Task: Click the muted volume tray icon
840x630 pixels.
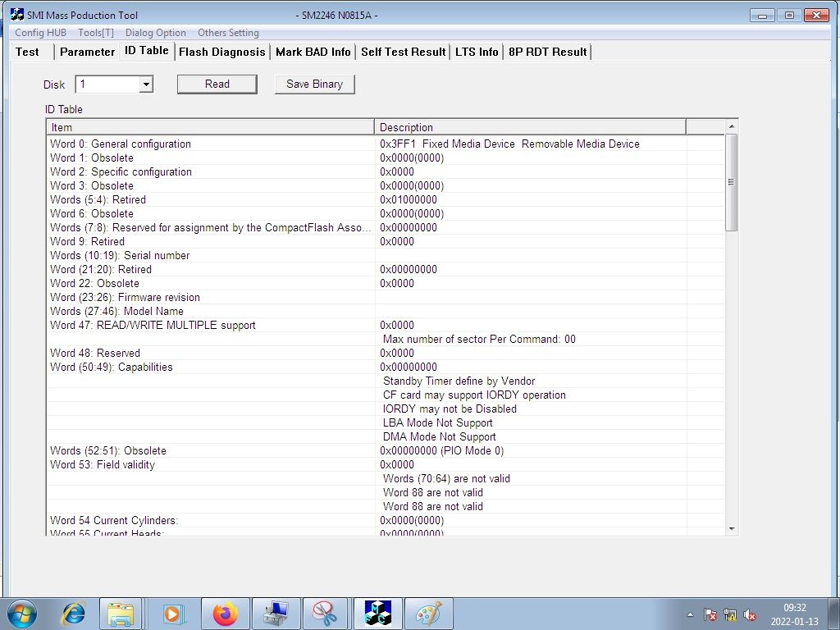Action: click(x=750, y=614)
